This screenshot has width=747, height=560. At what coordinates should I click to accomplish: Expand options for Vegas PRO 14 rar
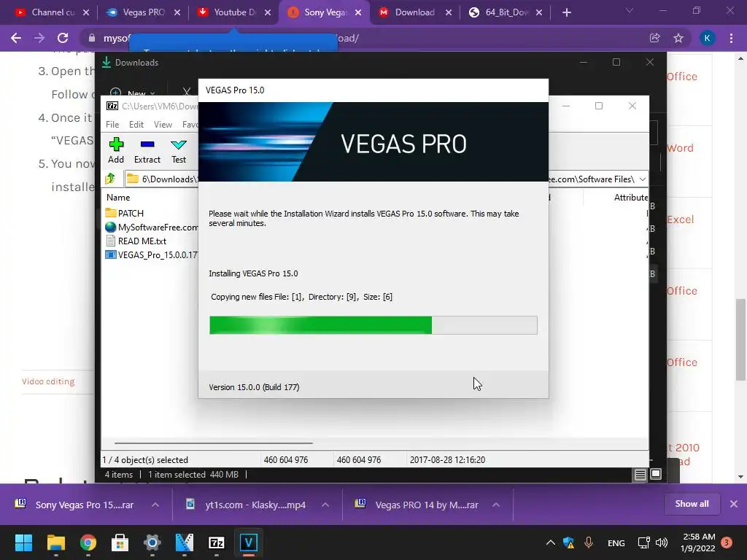click(496, 505)
